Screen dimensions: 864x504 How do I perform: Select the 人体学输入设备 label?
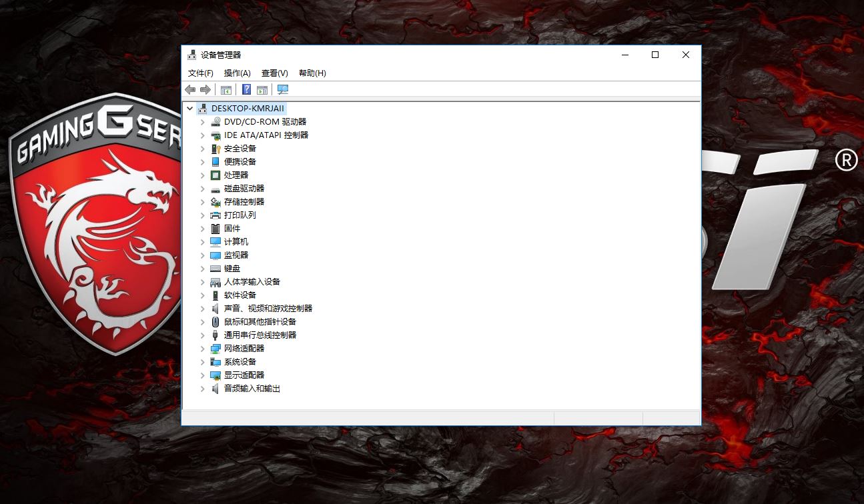252,281
